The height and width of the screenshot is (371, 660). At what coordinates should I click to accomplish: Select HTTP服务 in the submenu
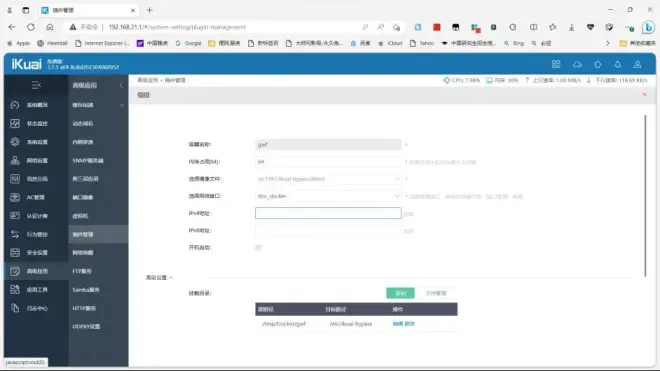click(x=84, y=308)
